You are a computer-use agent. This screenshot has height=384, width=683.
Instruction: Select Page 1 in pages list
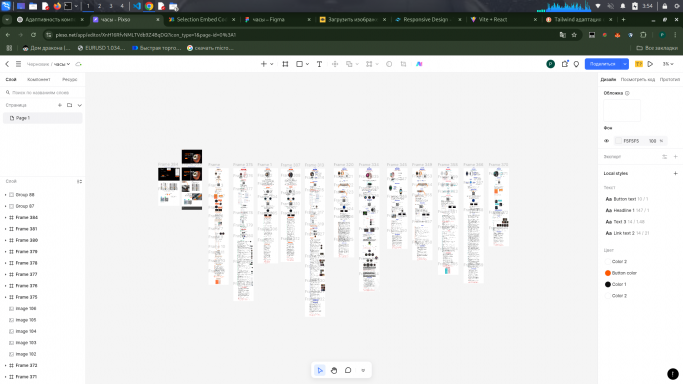click(43, 118)
